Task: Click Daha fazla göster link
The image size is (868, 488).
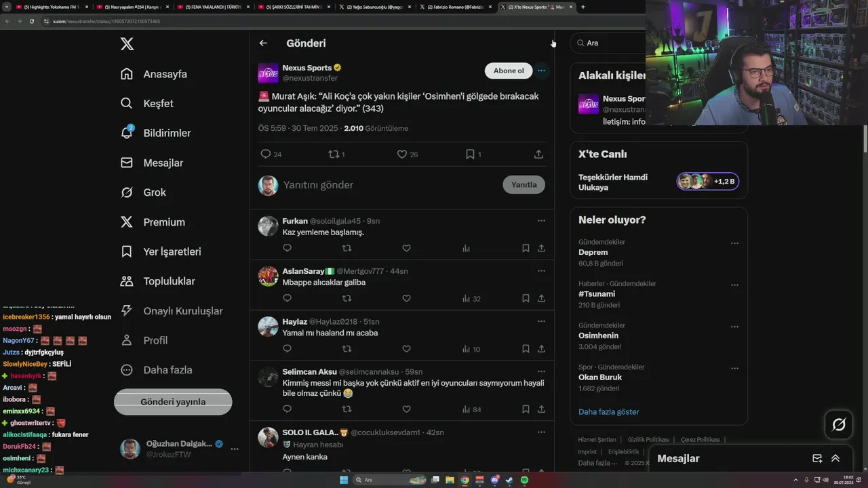Action: (608, 411)
